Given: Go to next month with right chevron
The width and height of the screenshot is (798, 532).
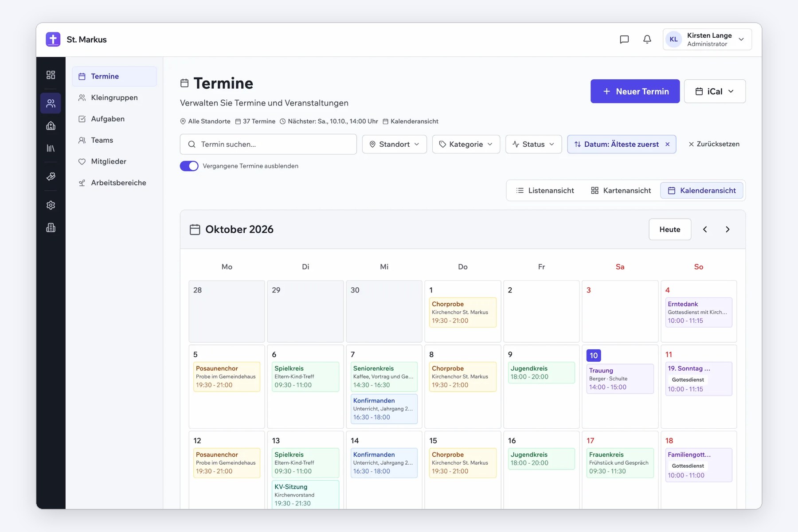Looking at the screenshot, I should click(x=728, y=229).
